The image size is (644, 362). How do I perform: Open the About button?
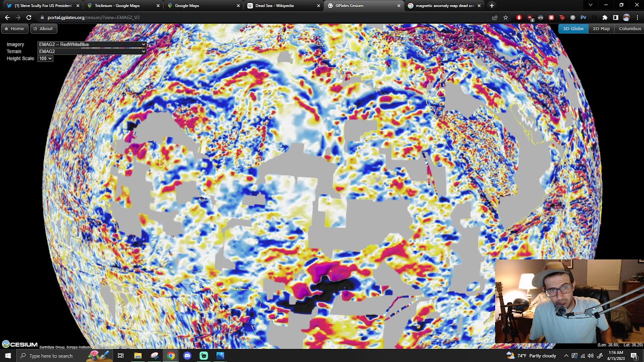(43, 29)
